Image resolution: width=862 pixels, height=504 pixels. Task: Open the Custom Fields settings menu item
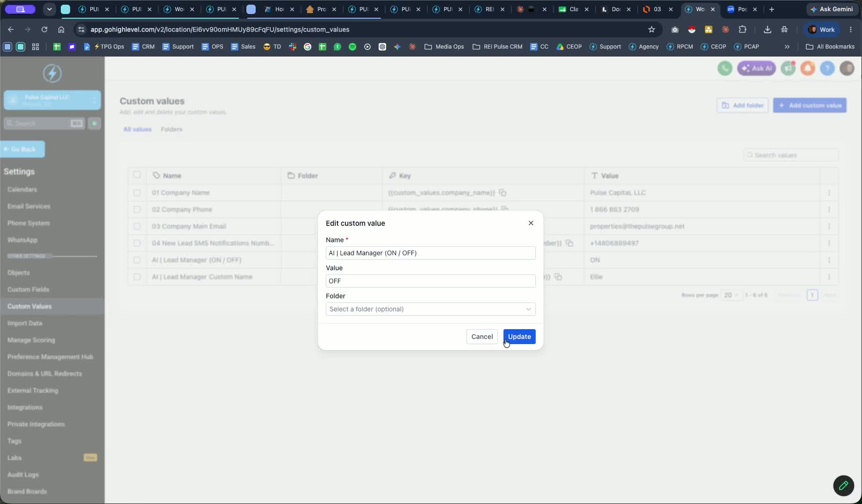tap(29, 289)
